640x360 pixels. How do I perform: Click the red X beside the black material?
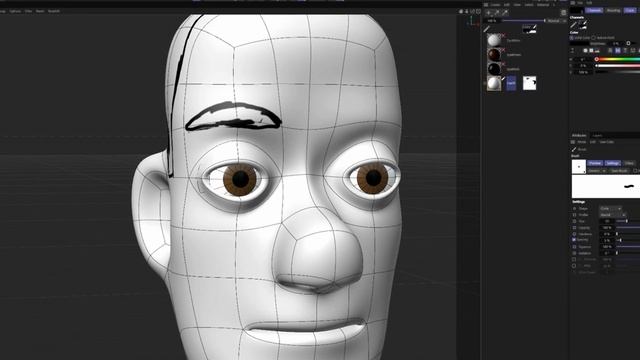tap(504, 64)
